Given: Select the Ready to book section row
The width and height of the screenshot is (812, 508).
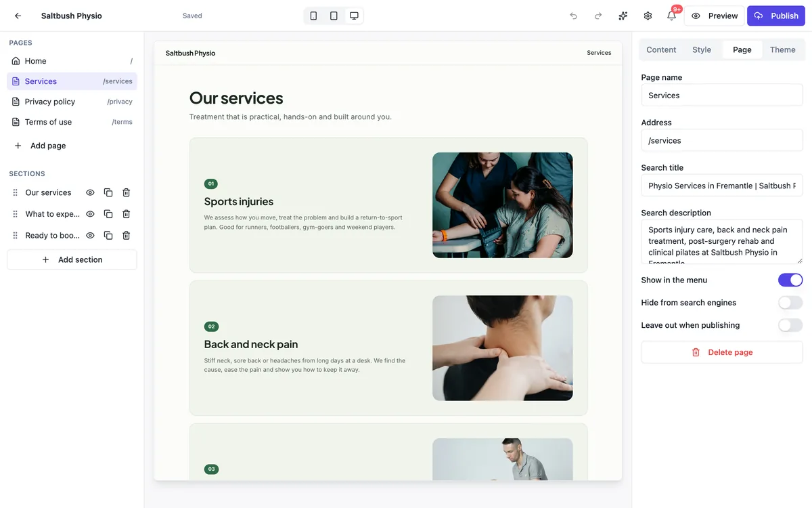Looking at the screenshot, I should (x=72, y=236).
